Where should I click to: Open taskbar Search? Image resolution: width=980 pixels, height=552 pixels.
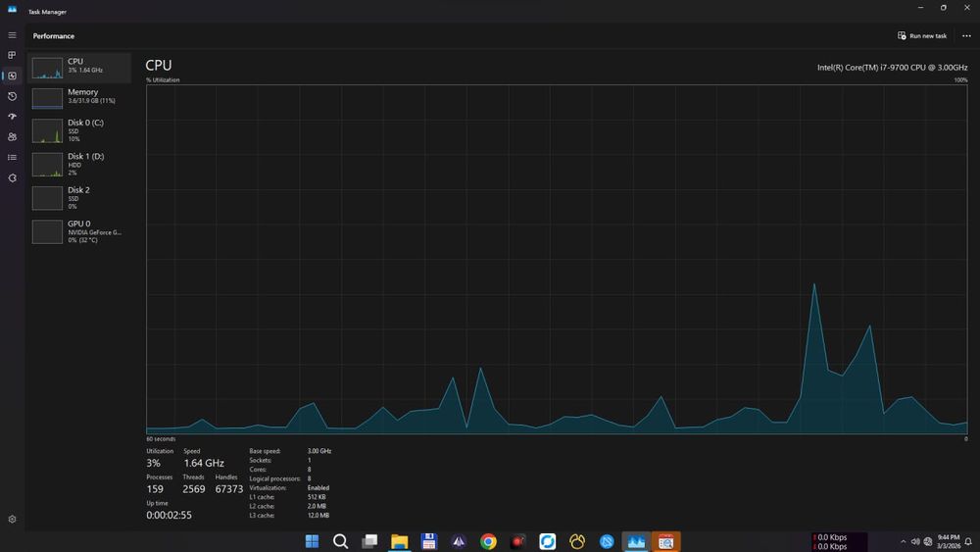pyautogui.click(x=341, y=541)
